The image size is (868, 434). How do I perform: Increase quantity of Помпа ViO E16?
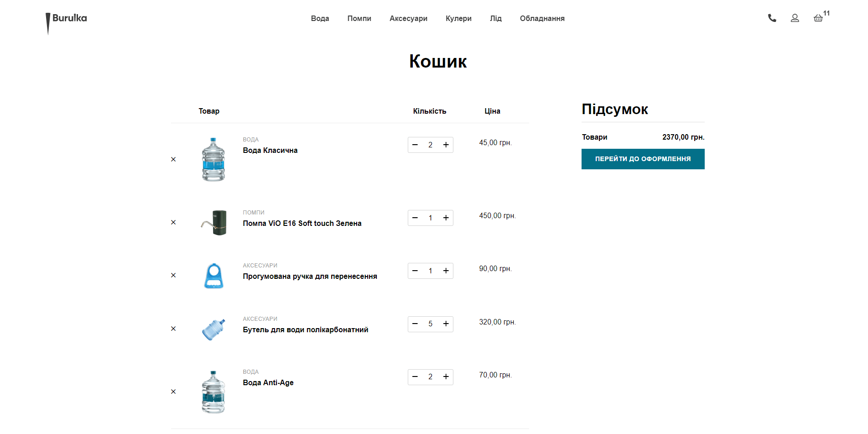click(446, 218)
